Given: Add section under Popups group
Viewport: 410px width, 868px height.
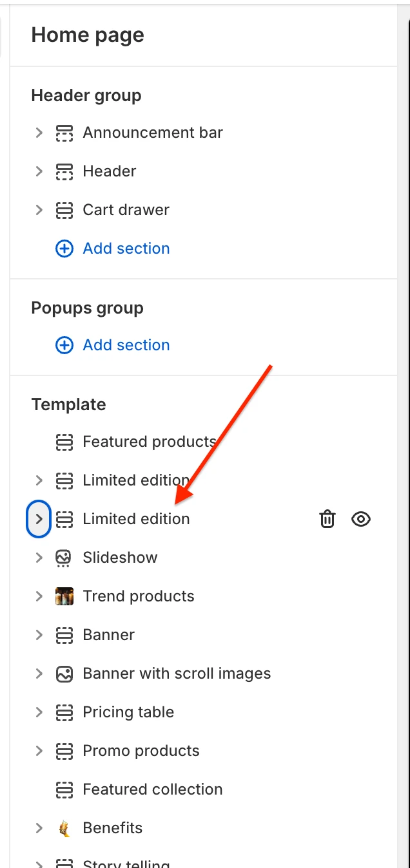Looking at the screenshot, I should 113,345.
